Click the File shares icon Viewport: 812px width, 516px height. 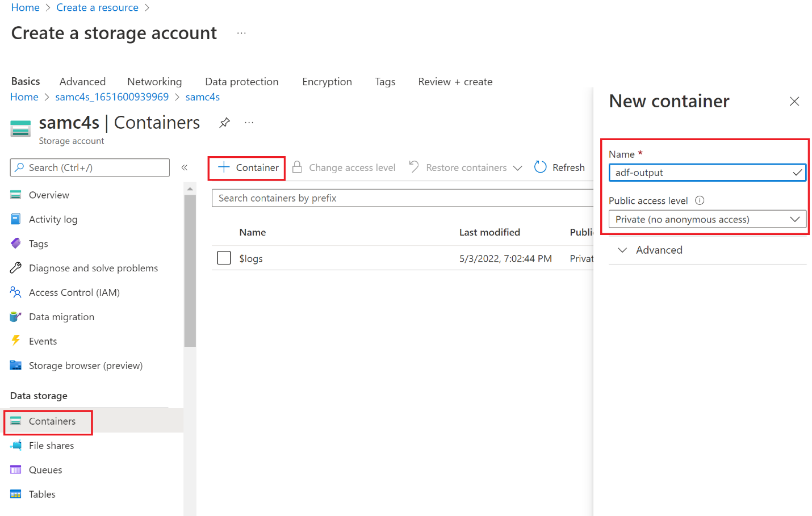16,445
